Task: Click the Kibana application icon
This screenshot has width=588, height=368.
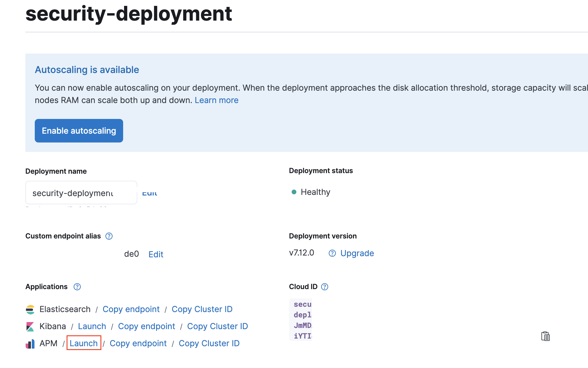Action: tap(30, 326)
